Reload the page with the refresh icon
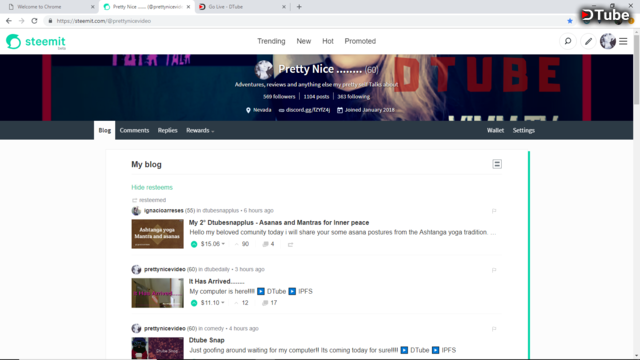This screenshot has height=360, width=640. (x=34, y=21)
